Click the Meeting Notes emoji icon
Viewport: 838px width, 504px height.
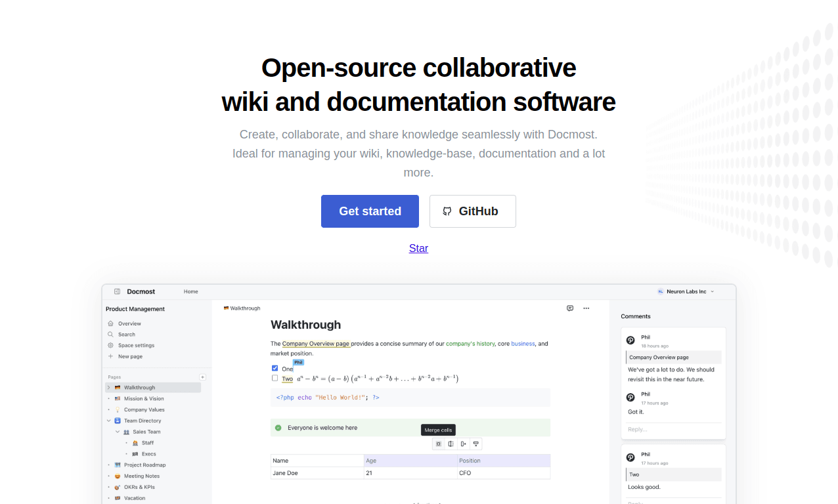coord(118,476)
